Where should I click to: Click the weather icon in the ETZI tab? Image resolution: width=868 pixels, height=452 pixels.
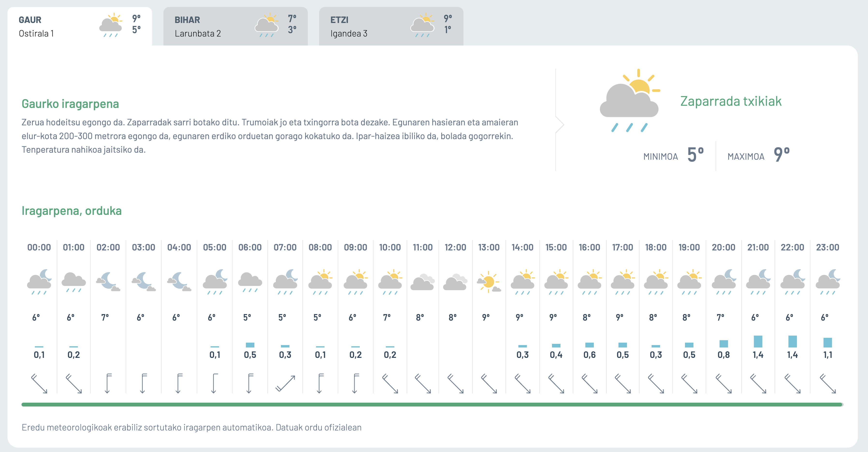(423, 25)
